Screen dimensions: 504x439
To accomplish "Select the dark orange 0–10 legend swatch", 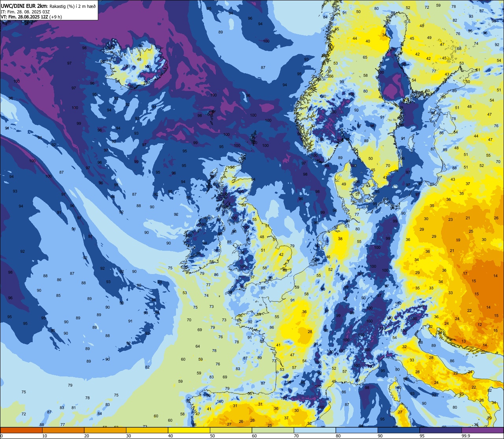I will (x=21, y=430).
